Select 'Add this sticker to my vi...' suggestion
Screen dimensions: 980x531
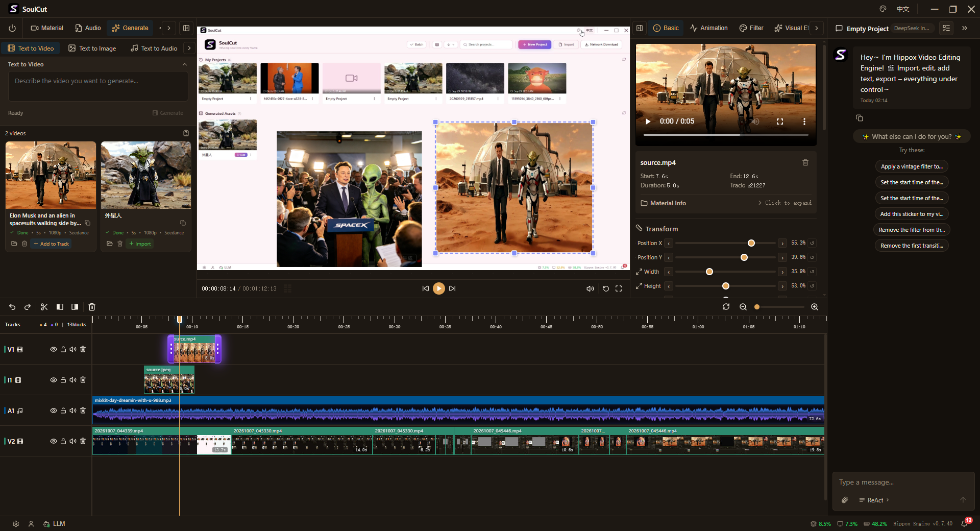click(912, 214)
